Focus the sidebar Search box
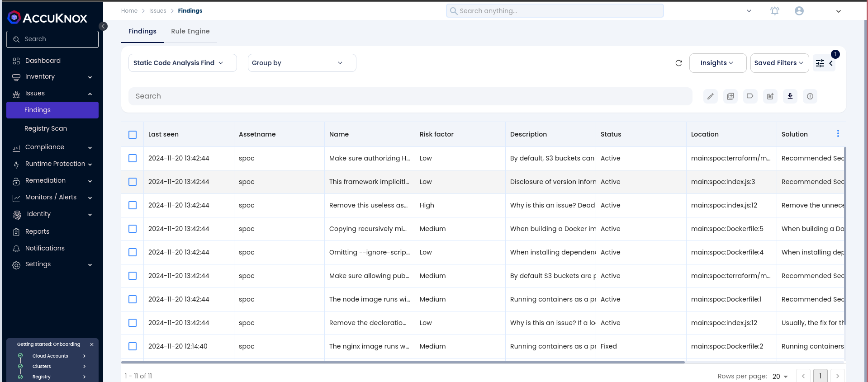Viewport: 868px width, 382px height. coord(52,39)
